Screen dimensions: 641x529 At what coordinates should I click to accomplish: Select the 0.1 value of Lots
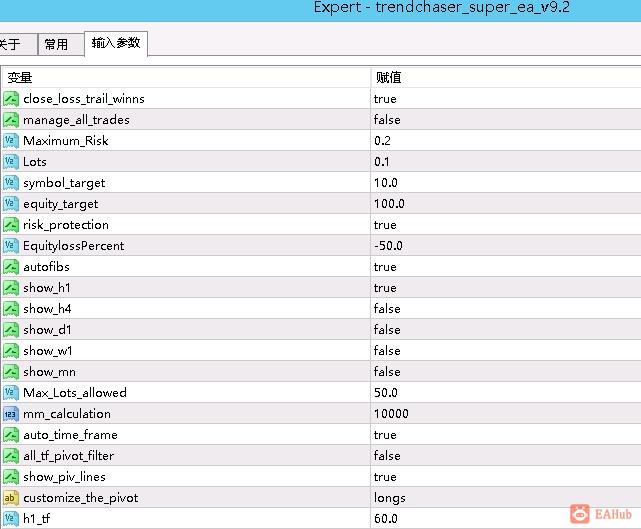382,162
